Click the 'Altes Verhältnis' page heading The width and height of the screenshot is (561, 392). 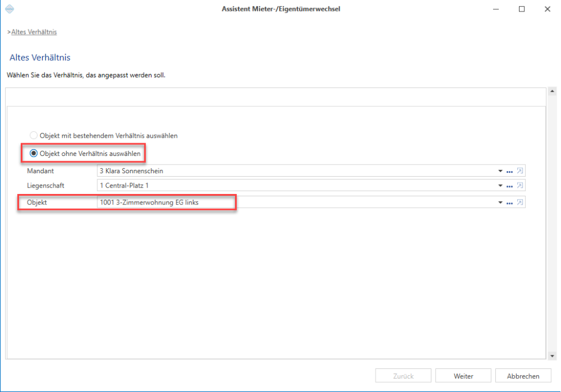pos(40,58)
